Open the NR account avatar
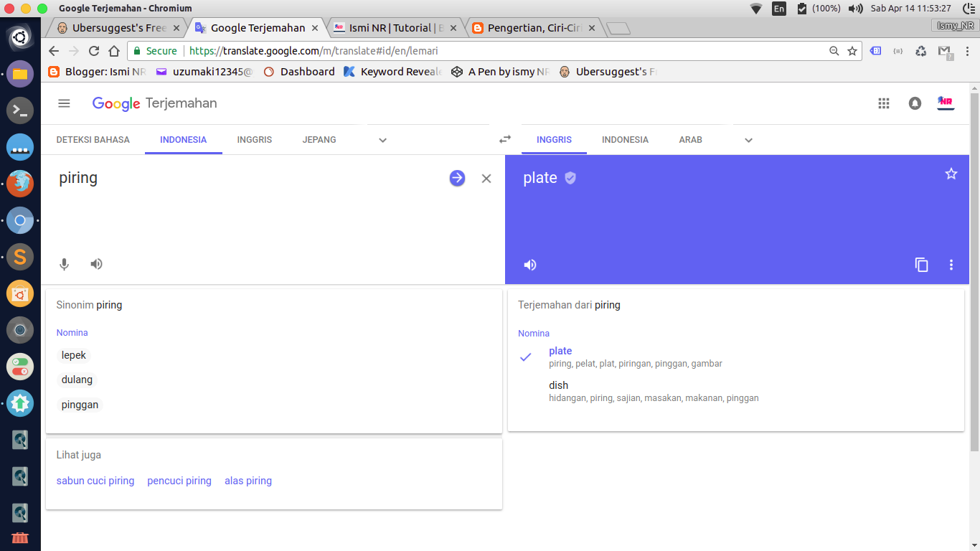The image size is (980, 551). [946, 103]
